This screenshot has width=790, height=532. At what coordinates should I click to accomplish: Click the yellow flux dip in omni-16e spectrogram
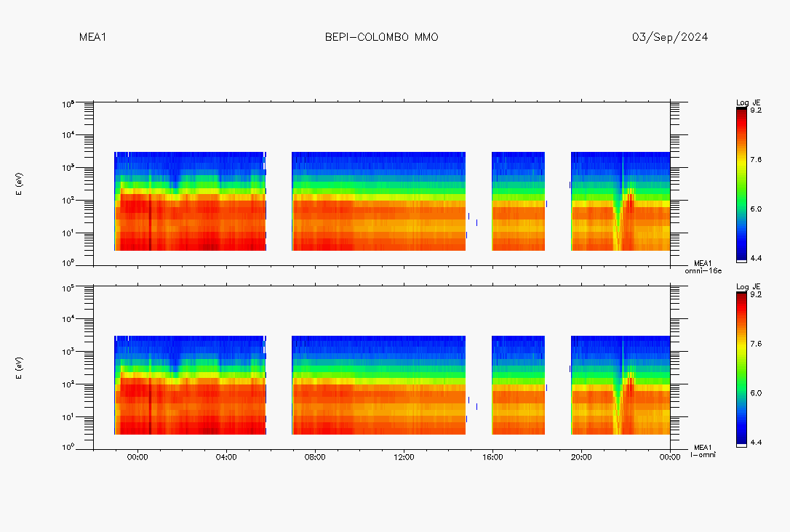coord(618,229)
